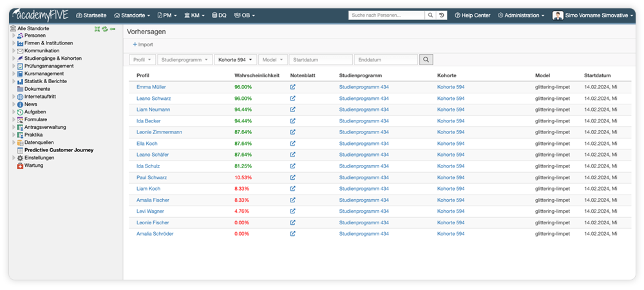
Task: Click the Import button
Action: 142,44
